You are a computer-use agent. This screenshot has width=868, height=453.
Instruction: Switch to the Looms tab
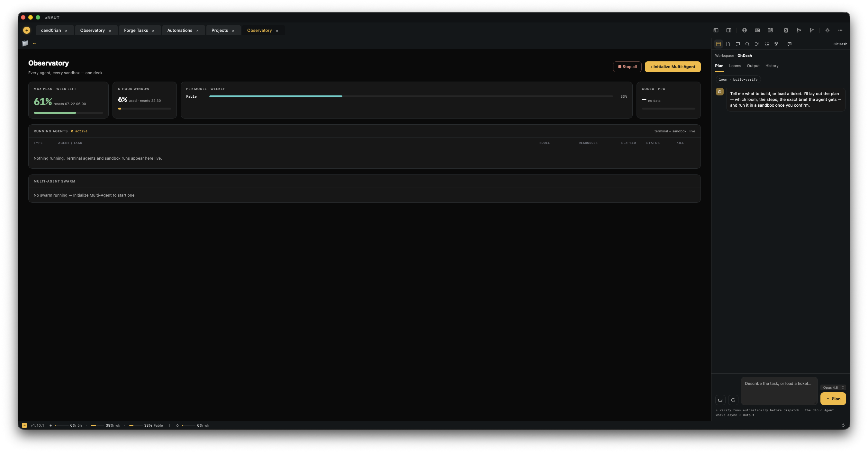coord(735,66)
